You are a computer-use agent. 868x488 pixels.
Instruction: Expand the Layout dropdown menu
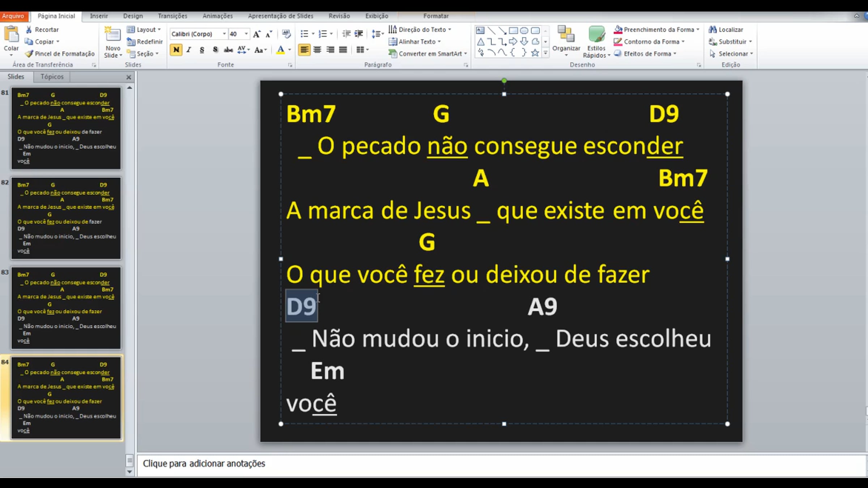146,30
